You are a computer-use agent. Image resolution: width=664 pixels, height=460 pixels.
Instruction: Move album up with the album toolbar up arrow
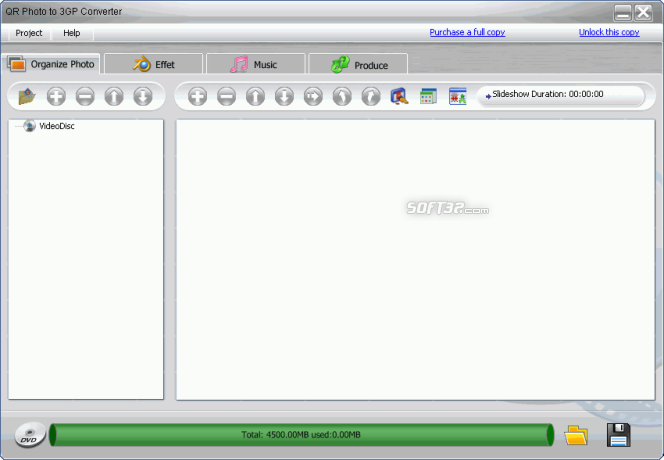114,96
